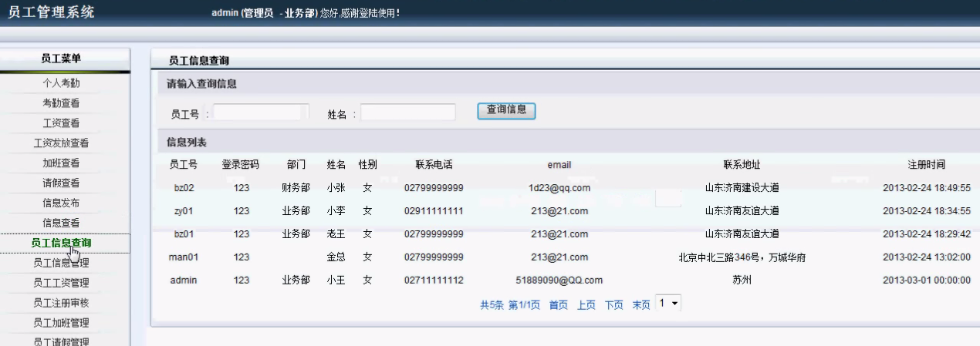The image size is (980, 346).
Task: Open 个人考勤 in the sidebar menu
Action: point(61,82)
